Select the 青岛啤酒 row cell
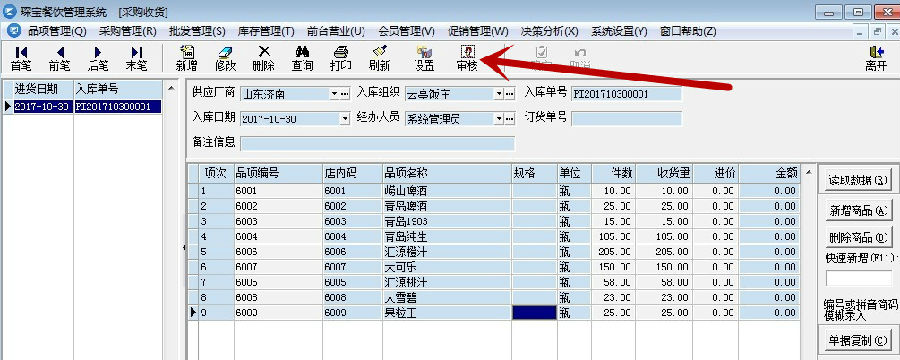900x360 pixels. click(x=447, y=206)
